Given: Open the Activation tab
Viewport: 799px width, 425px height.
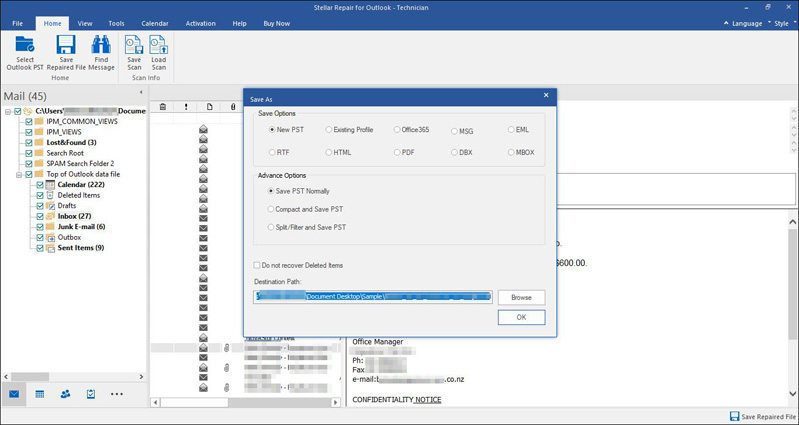Looking at the screenshot, I should (x=200, y=23).
